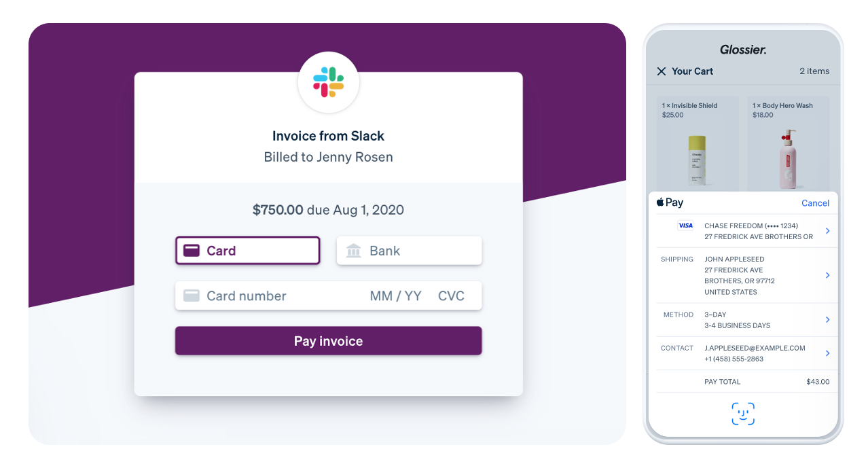Click the Slack logo icon

(x=329, y=82)
